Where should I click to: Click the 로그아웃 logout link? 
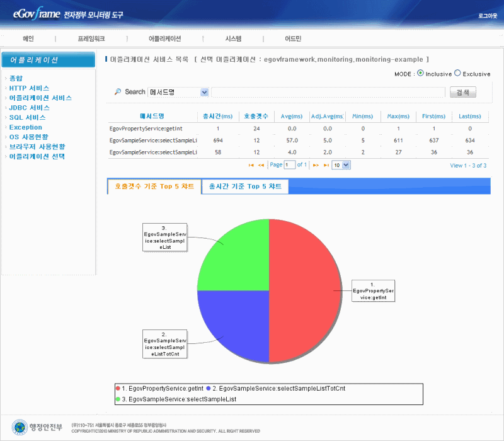[487, 14]
